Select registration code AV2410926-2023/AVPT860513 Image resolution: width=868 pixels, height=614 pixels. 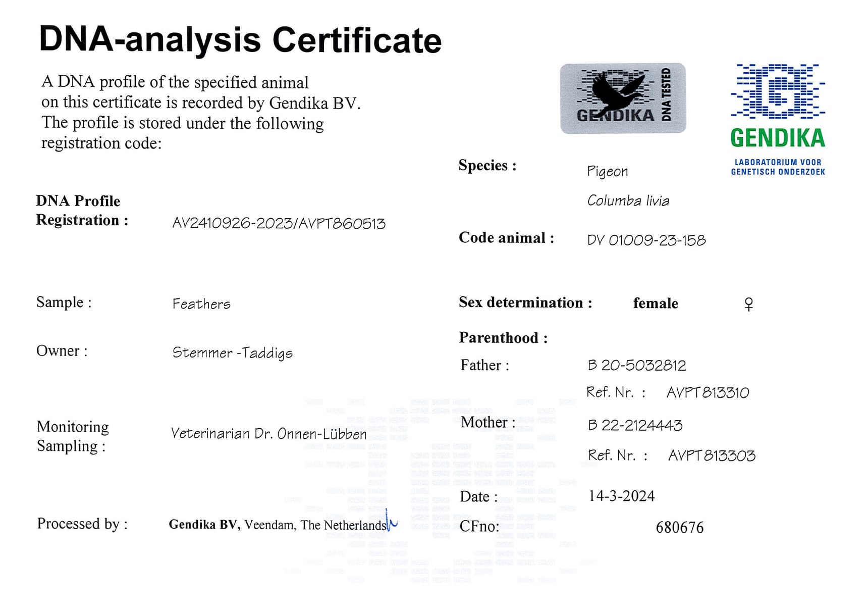pyautogui.click(x=279, y=223)
